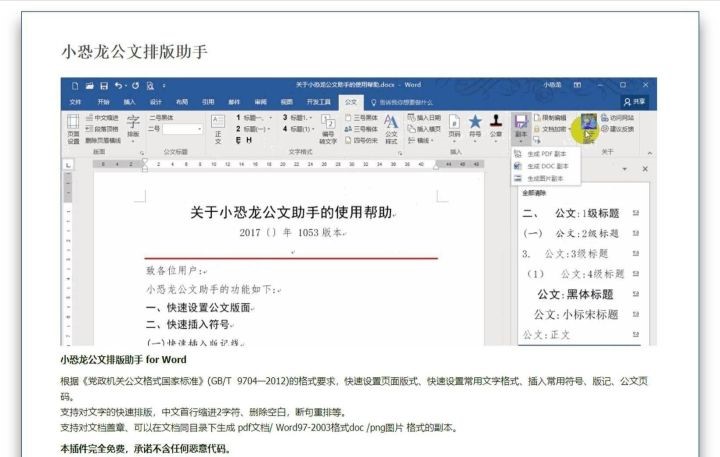Switch to the 插入 ribbon tab
Image resolution: width=720 pixels, height=457 pixels.
[129, 102]
